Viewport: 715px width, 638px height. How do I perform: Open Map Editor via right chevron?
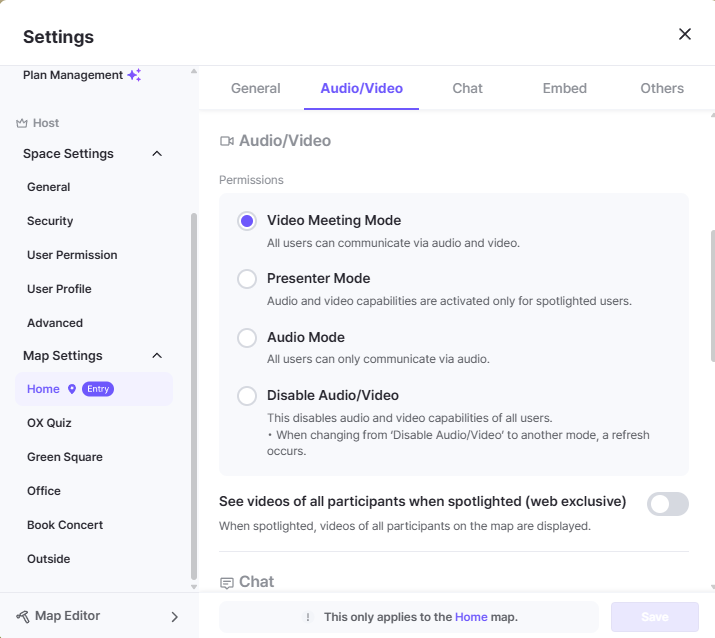pos(174,617)
